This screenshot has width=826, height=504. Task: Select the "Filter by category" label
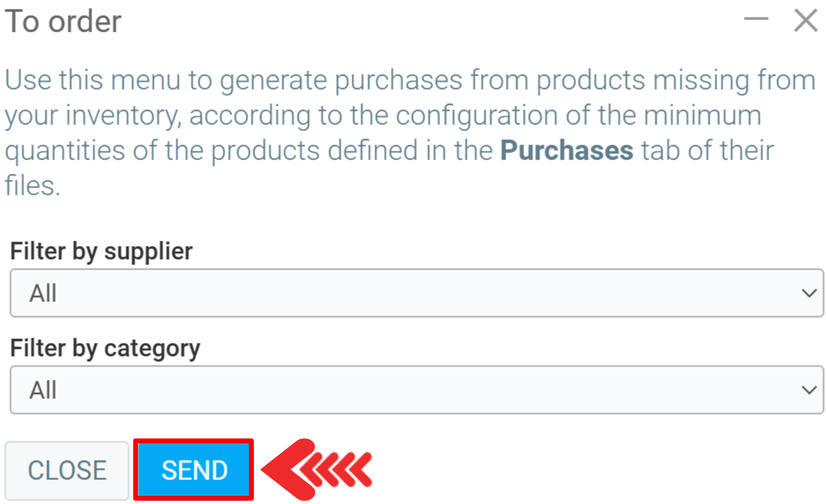click(x=105, y=348)
